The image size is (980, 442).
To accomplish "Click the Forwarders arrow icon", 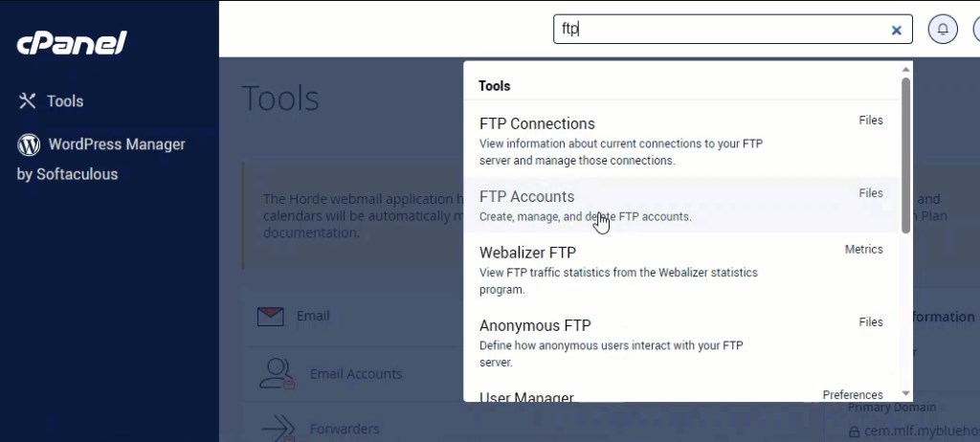I will click(x=277, y=428).
